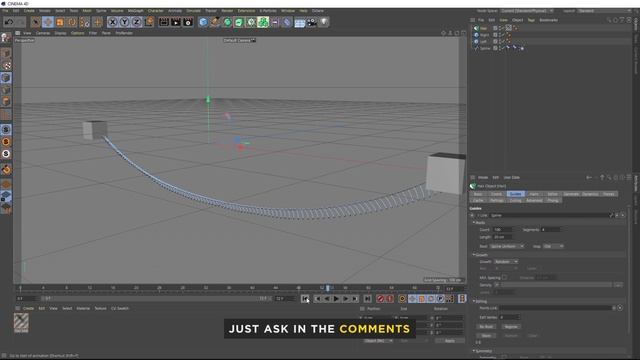This screenshot has height=360, width=640.
Task: Switch to the Dynamics tab
Action: [x=590, y=194]
